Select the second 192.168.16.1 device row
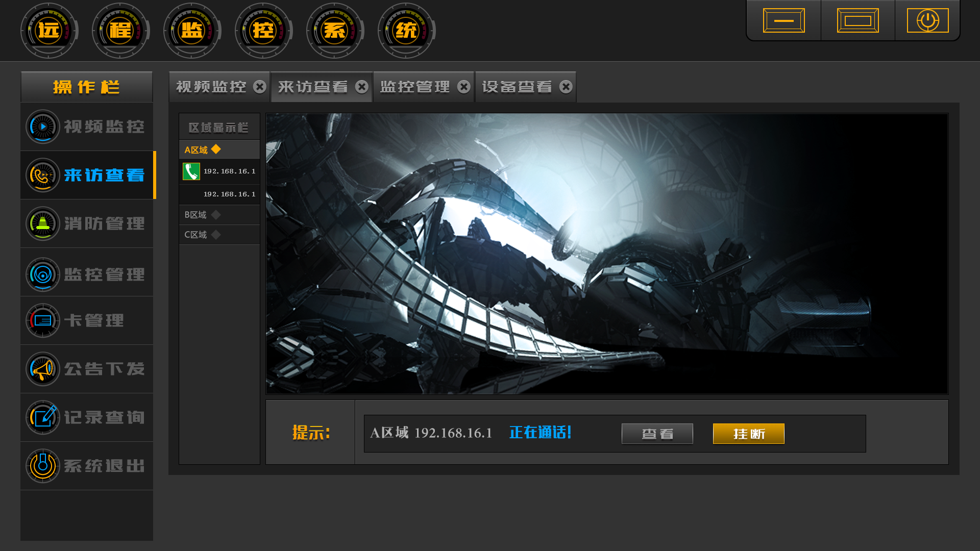The image size is (980, 551). click(x=219, y=194)
